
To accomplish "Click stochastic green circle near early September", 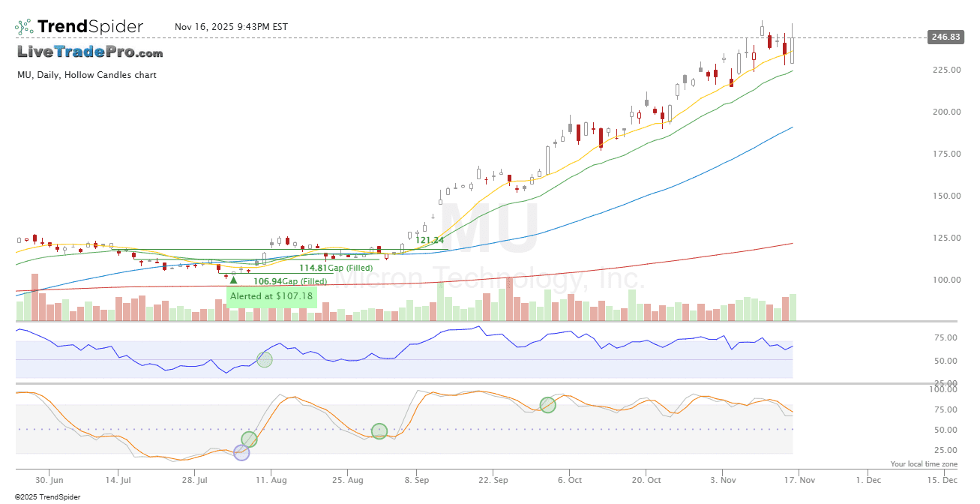I will (x=379, y=431).
